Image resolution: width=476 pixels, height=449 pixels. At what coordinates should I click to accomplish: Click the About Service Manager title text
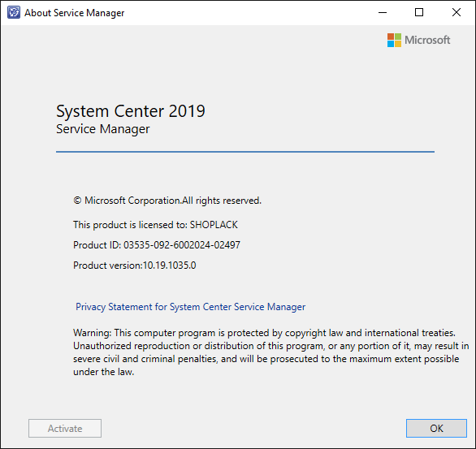coord(75,13)
